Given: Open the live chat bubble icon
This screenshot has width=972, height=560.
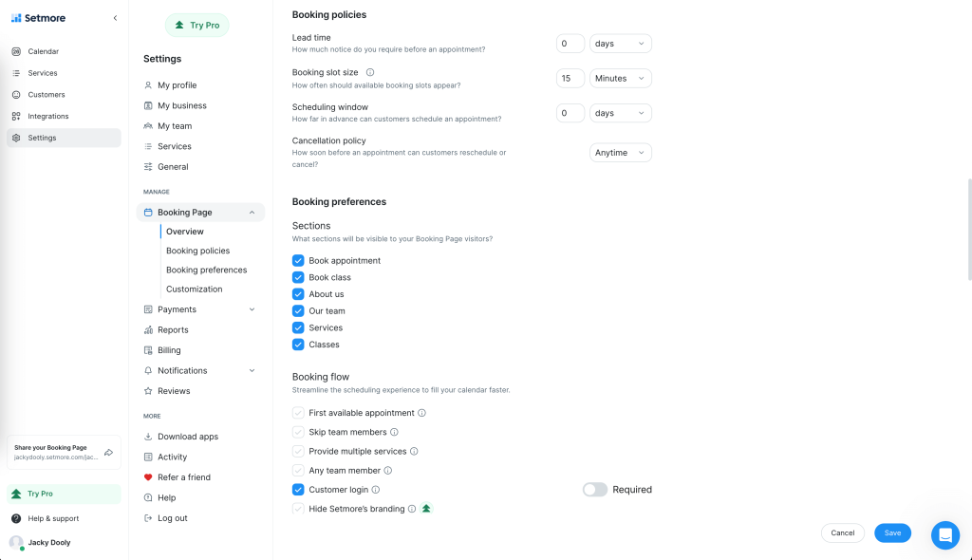Looking at the screenshot, I should click(945, 535).
